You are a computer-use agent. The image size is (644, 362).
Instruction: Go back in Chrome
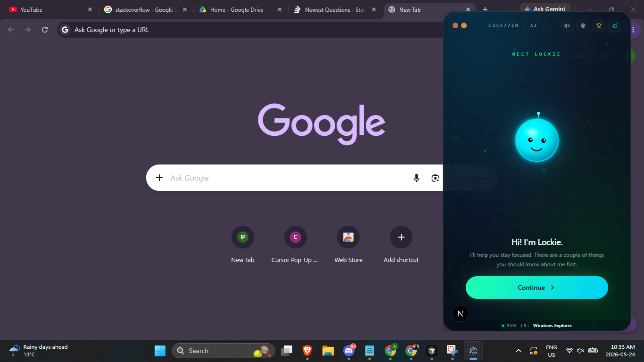point(11,30)
